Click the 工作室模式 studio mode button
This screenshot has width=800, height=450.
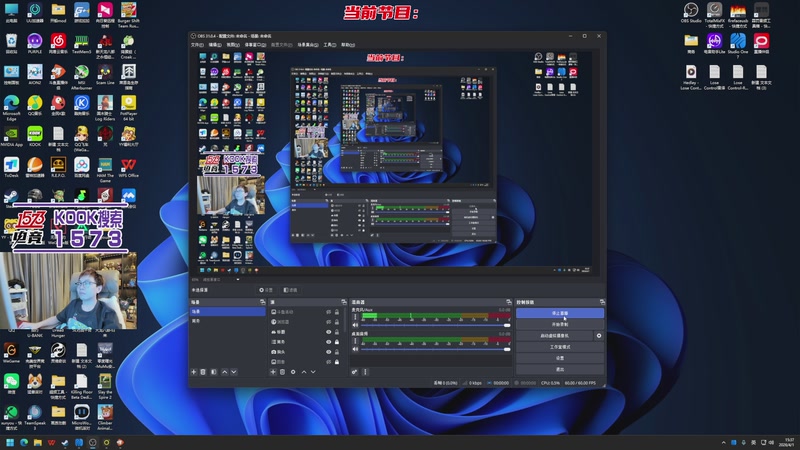click(560, 347)
